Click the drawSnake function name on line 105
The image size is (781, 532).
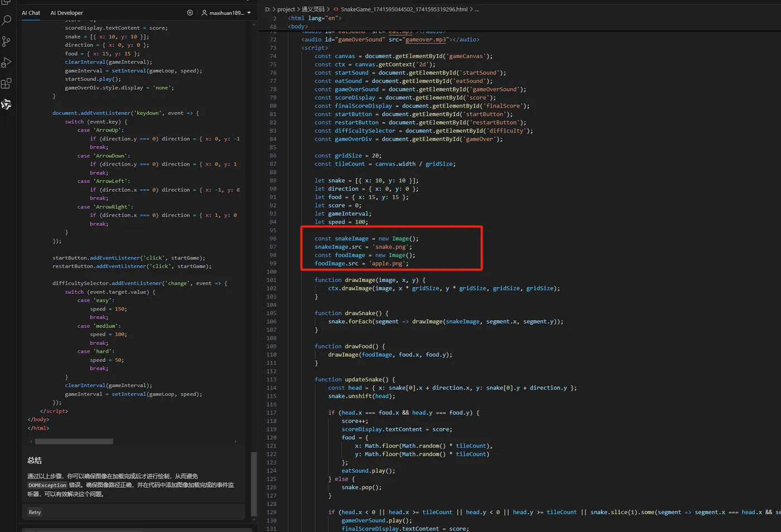coord(360,313)
